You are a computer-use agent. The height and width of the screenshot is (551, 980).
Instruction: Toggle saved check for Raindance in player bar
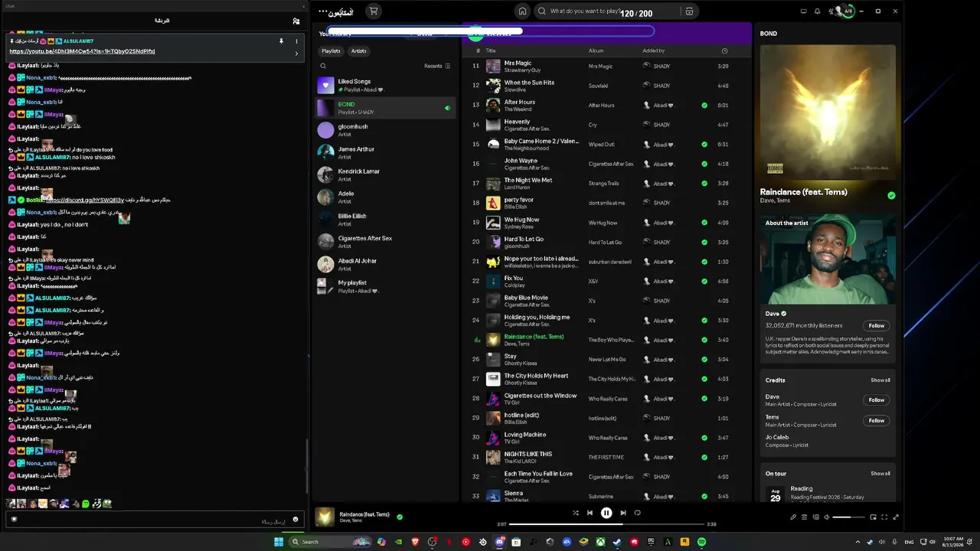tap(400, 517)
